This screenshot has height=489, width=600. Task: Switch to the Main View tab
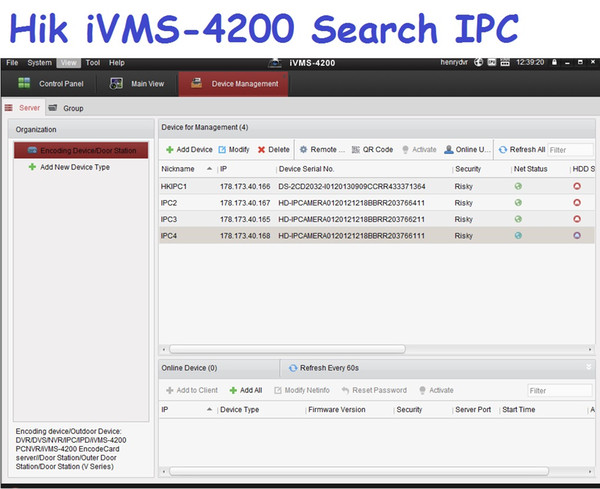tap(137, 83)
